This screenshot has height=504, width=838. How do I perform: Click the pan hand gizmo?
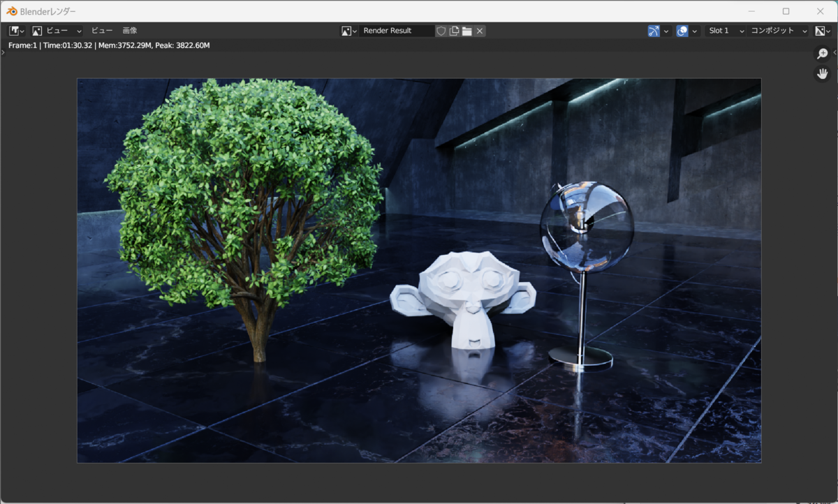[x=823, y=73]
